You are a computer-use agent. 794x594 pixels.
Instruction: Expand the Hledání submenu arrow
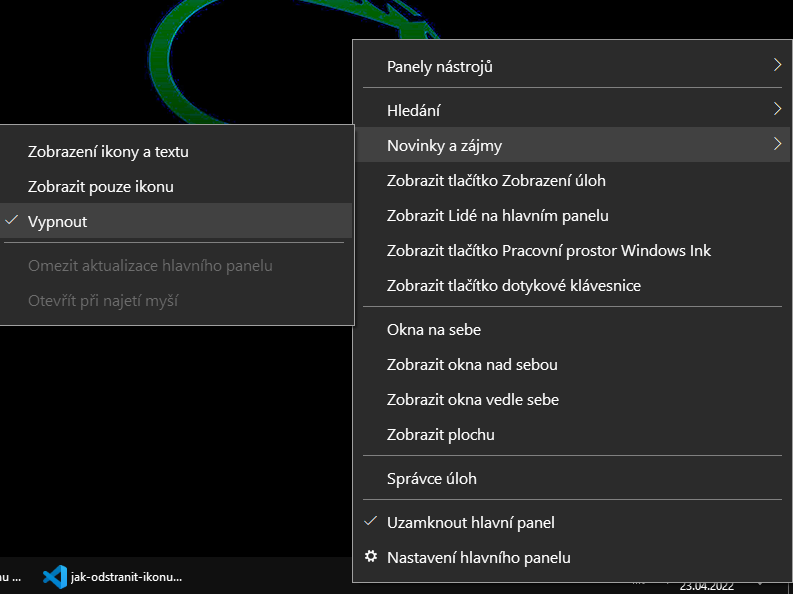click(777, 108)
